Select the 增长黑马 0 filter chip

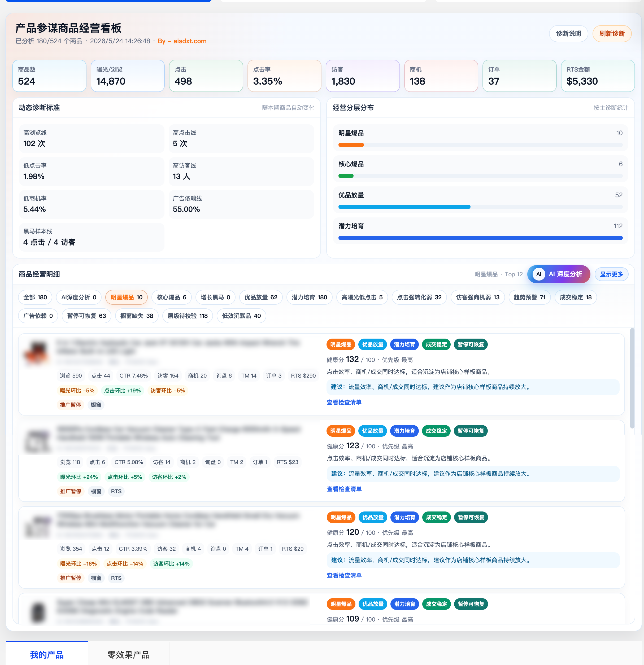[x=215, y=297]
